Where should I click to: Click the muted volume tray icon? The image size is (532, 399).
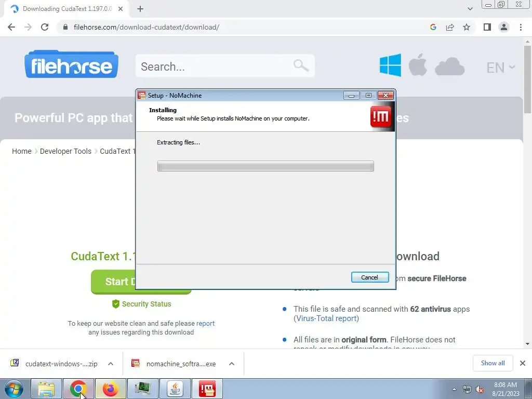click(480, 390)
